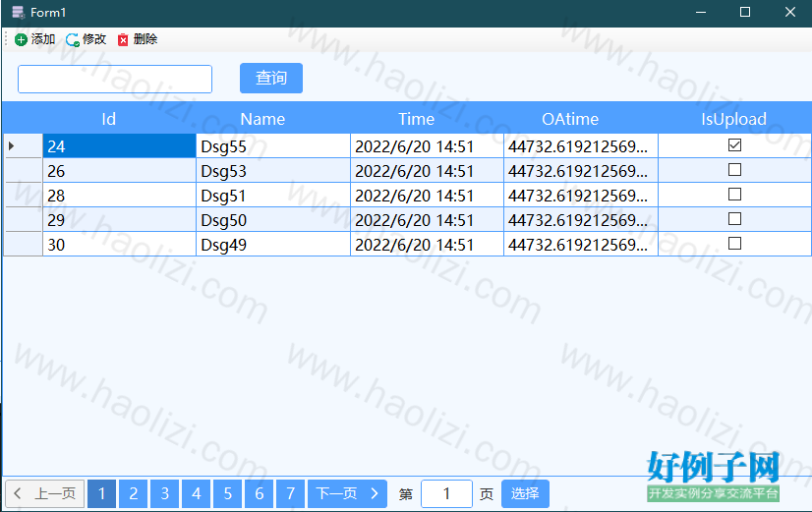812x512 pixels.
Task: Go to previous page with 上一页
Action: coord(45,494)
